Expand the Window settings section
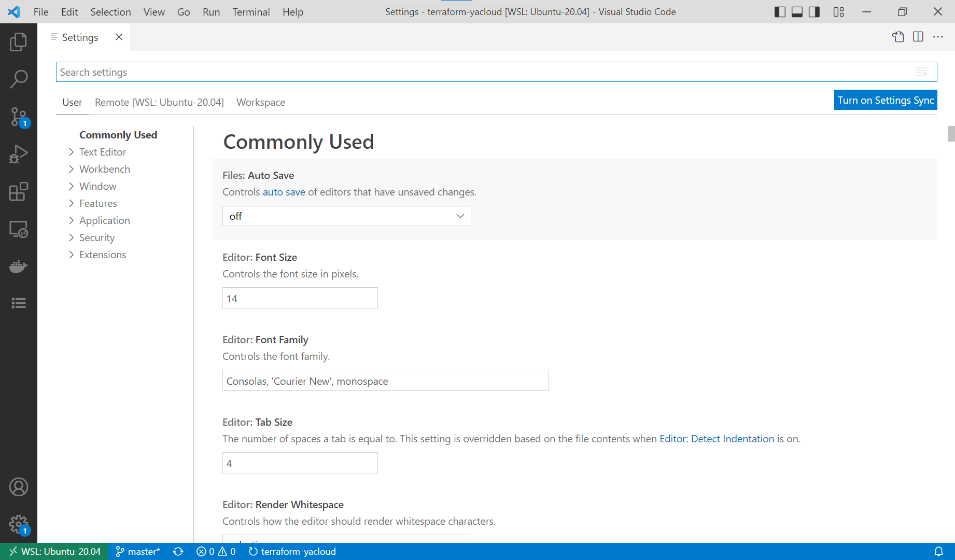The width and height of the screenshot is (955, 560). tap(97, 186)
